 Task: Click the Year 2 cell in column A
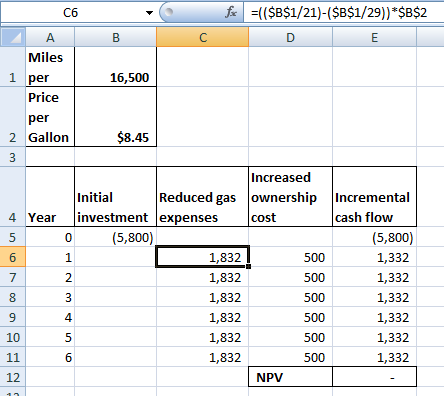tap(50, 277)
